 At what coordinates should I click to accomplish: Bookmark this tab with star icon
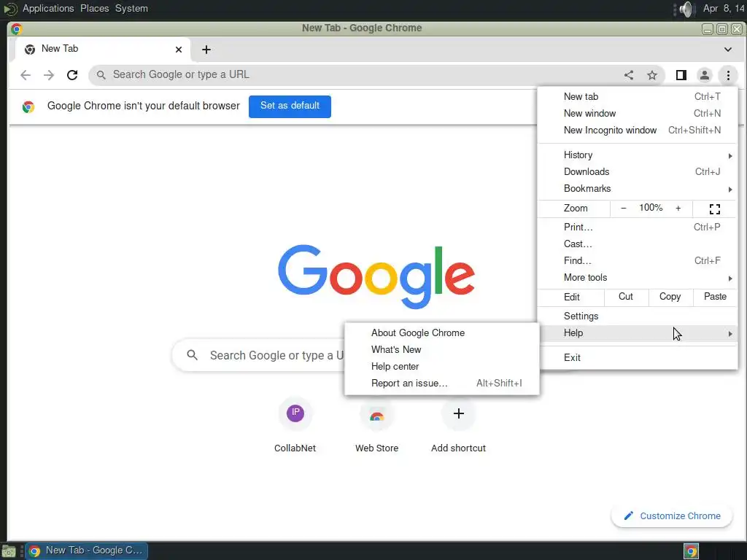(652, 75)
